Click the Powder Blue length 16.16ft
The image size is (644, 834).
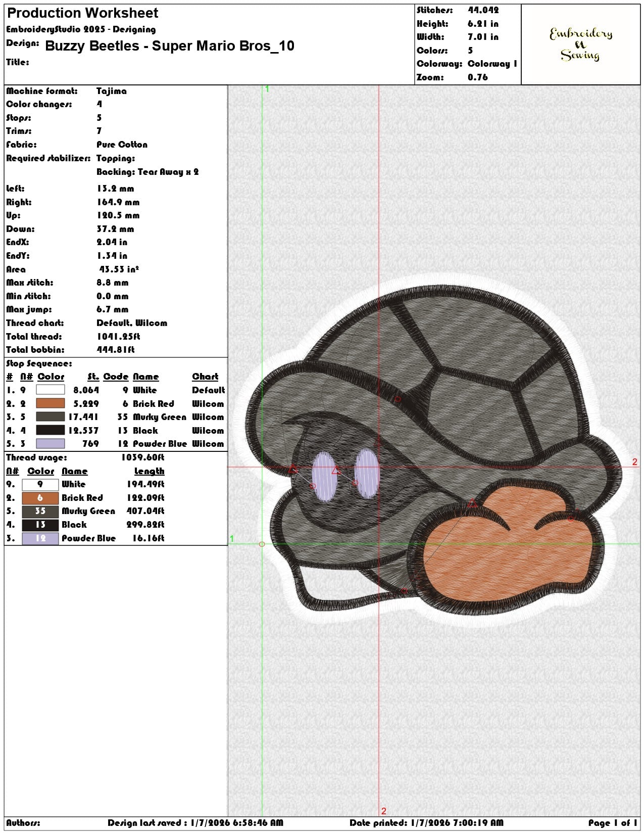point(148,538)
